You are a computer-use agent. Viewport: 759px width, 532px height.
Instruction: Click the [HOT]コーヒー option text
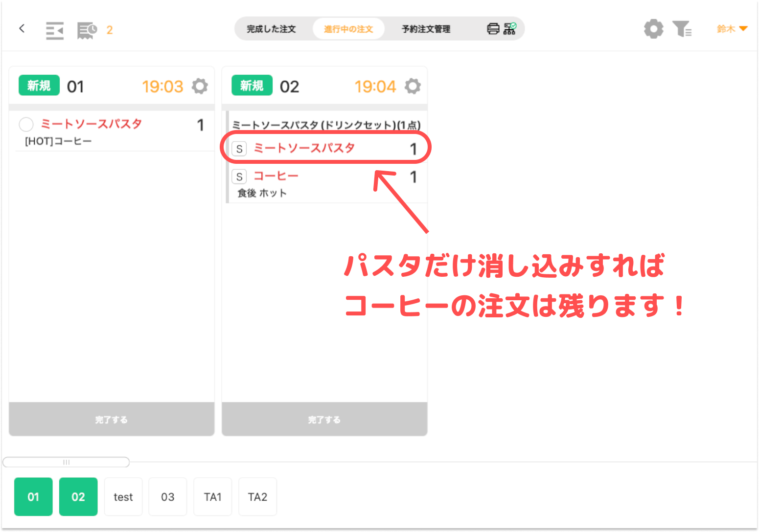58,141
